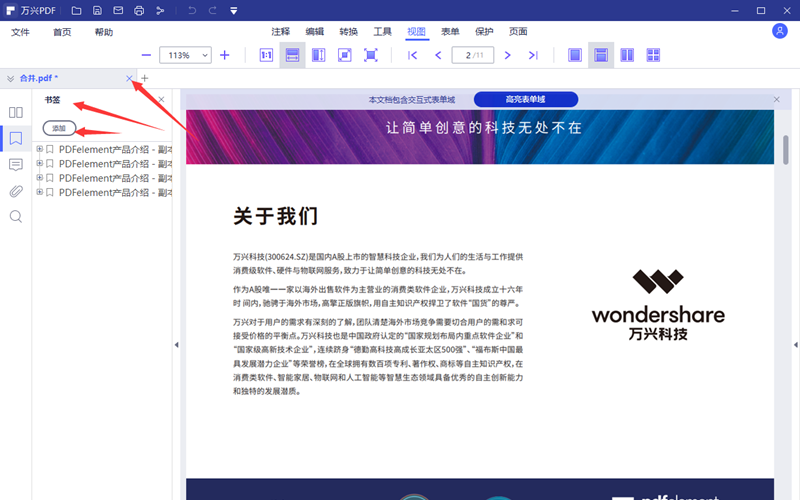
Task: Jump to the first page of the document
Action: (413, 55)
